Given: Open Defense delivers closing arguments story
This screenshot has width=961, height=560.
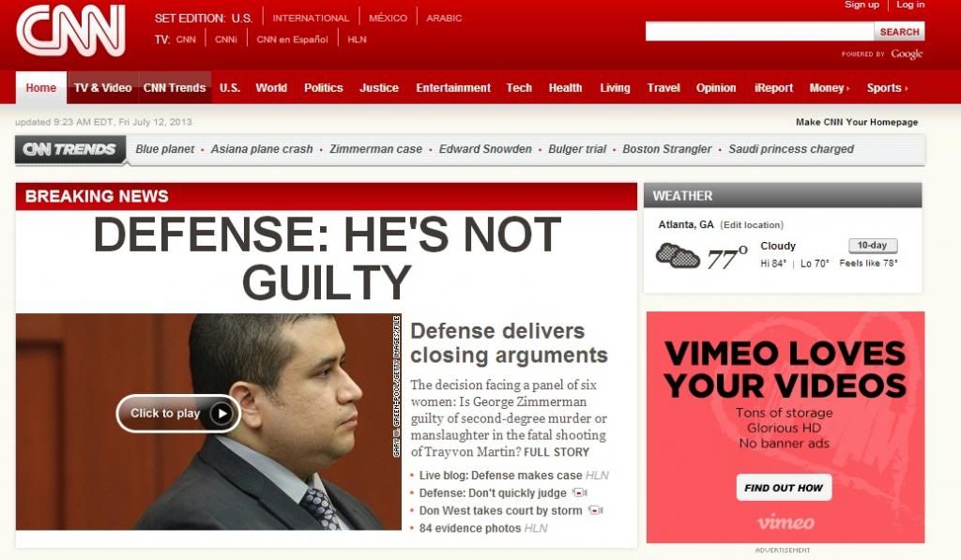Looking at the screenshot, I should tap(509, 343).
